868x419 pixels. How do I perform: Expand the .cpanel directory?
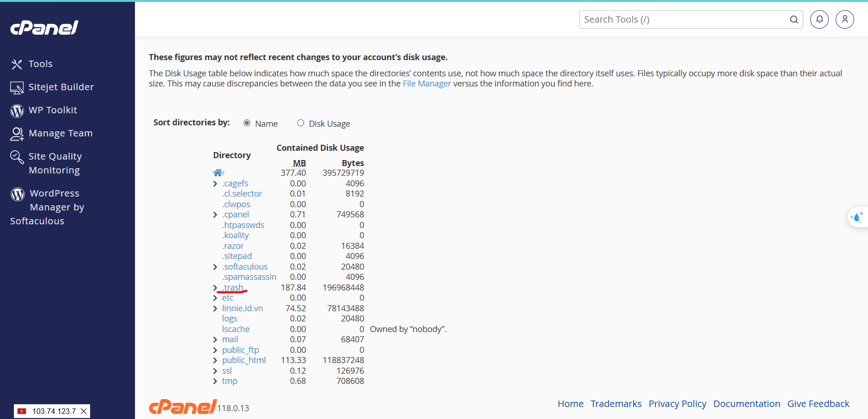(x=215, y=215)
